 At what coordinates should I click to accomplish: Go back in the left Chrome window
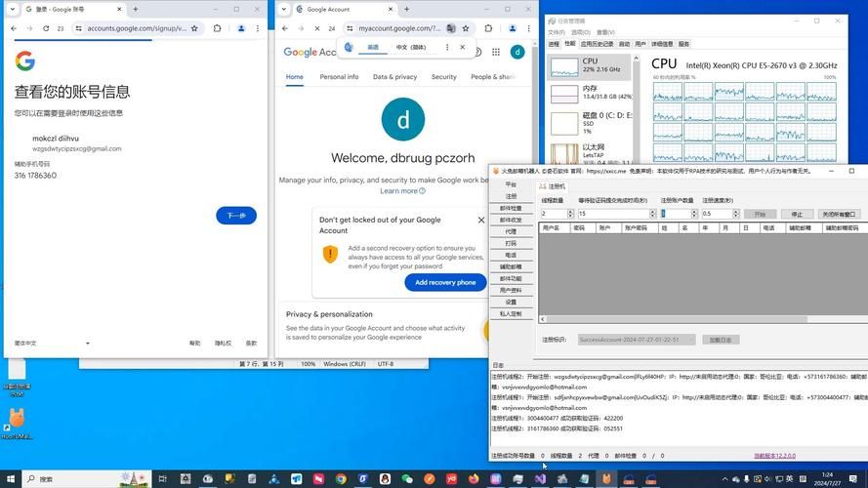tap(14, 28)
